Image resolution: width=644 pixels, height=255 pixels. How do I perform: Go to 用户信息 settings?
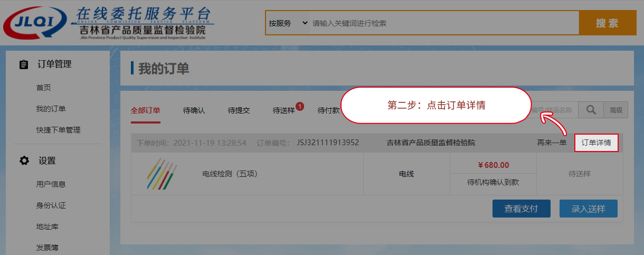51,184
